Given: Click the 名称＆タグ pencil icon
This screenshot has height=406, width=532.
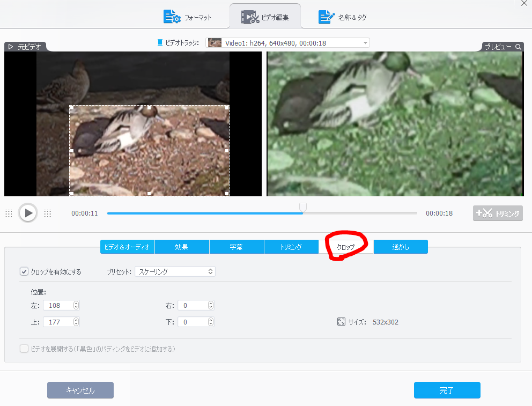Looking at the screenshot, I should click(326, 17).
